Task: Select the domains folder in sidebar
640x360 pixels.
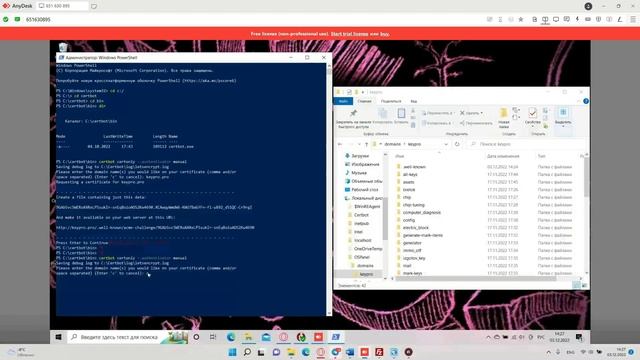Action: 362,266
